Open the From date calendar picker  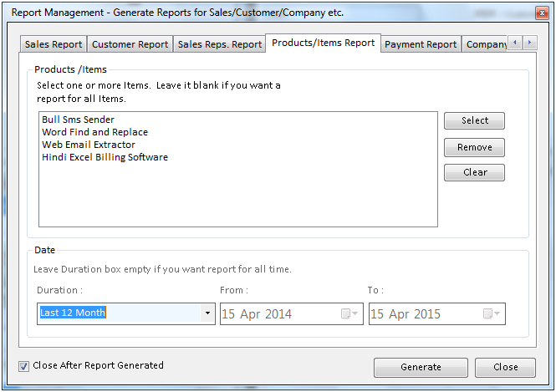tap(349, 313)
